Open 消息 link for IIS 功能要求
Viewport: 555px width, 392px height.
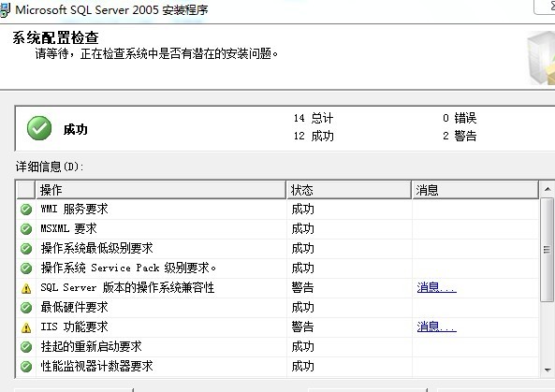point(436,327)
